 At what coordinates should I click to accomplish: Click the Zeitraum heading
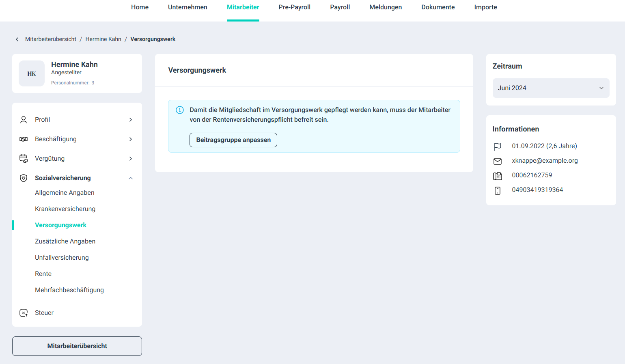click(507, 66)
